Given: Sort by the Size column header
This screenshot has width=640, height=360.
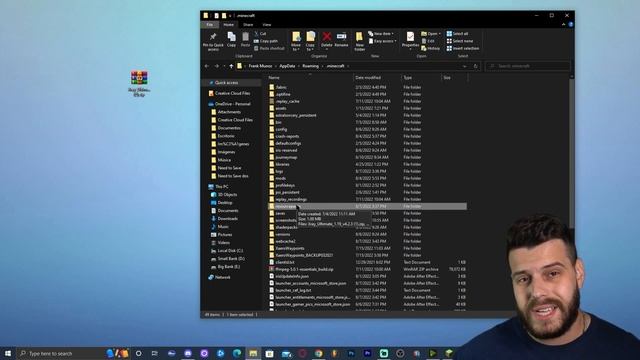Looking at the screenshot, I should coord(454,78).
